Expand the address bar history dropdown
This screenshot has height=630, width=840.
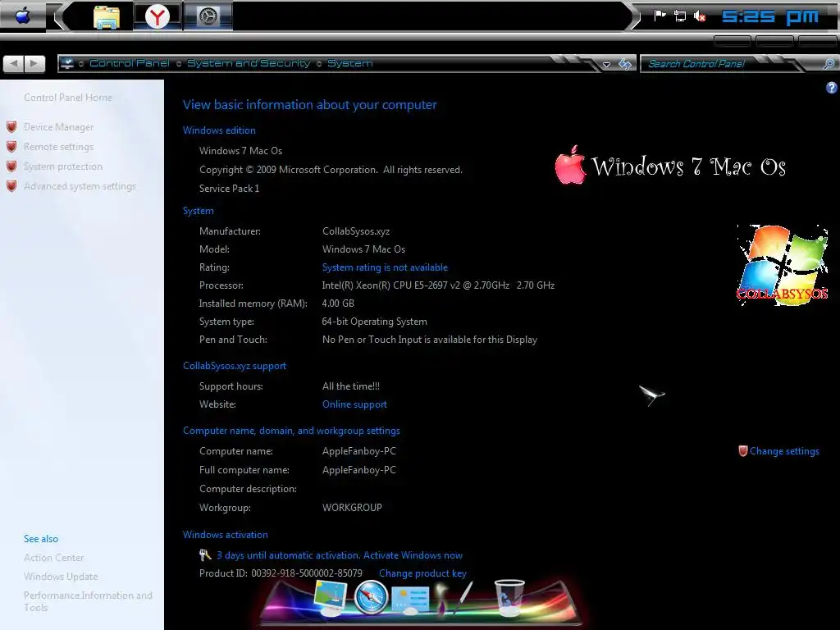[x=606, y=64]
